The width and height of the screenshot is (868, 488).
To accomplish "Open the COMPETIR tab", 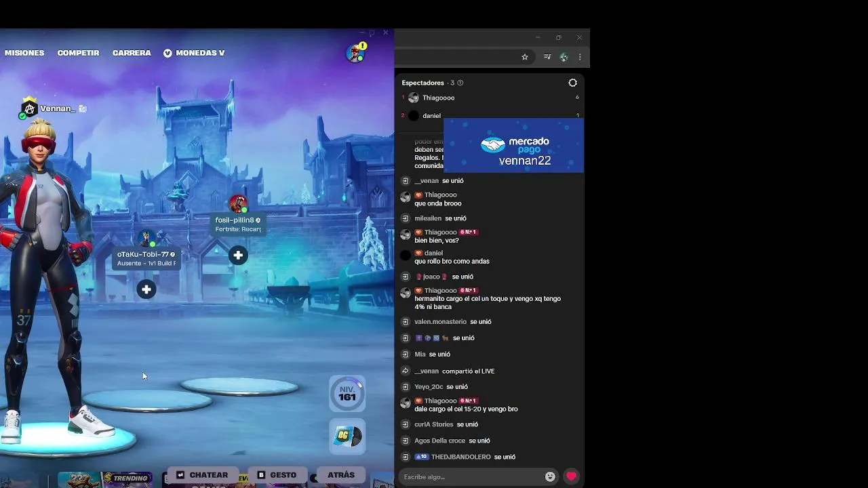I will tap(78, 53).
